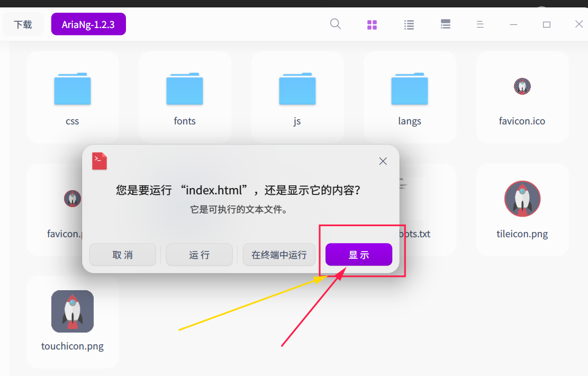Viewport: 588px width, 376px height.
Task: Switch to detailed list view
Action: [x=445, y=24]
